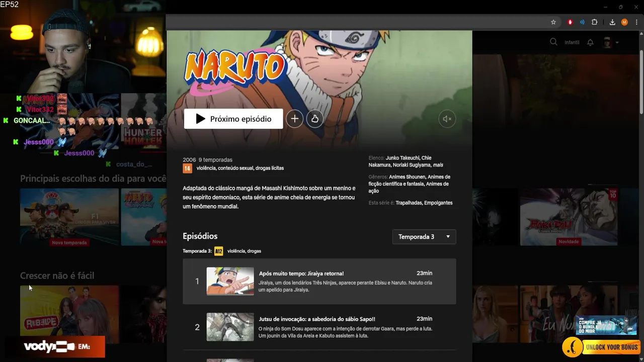Toggle the trailer mute speaker button
This screenshot has height=362, width=644.
[x=447, y=119]
